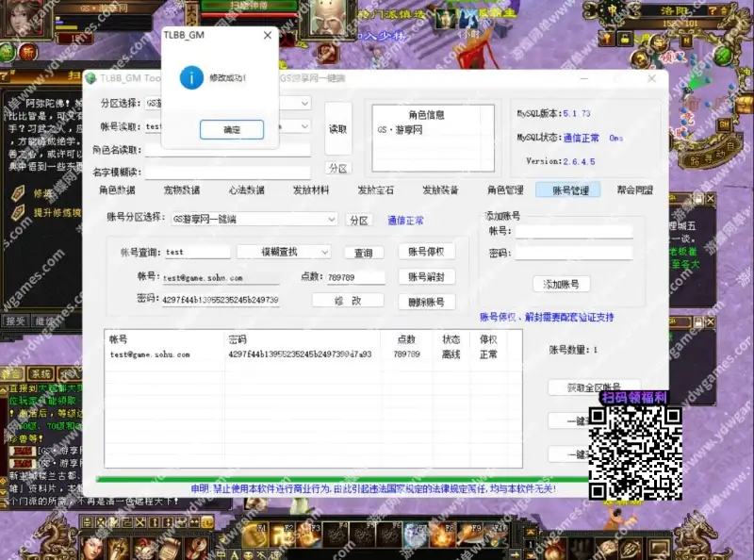Click the green TLBB_GM Tool app icon
754x560 pixels.
[x=90, y=78]
